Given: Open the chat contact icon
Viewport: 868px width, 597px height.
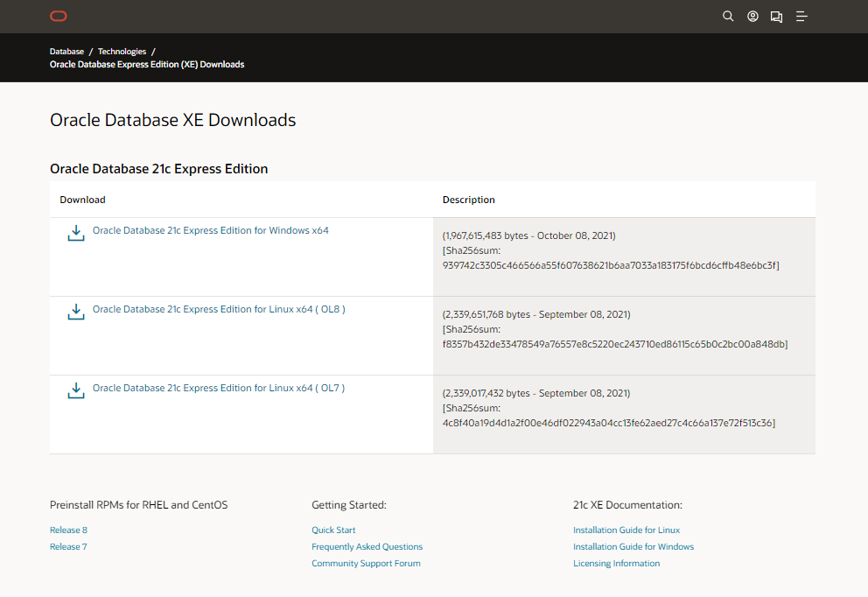Looking at the screenshot, I should tap(777, 17).
